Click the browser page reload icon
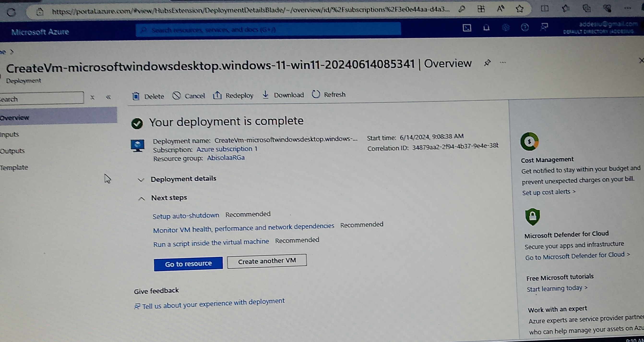This screenshot has height=342, width=644. click(11, 12)
